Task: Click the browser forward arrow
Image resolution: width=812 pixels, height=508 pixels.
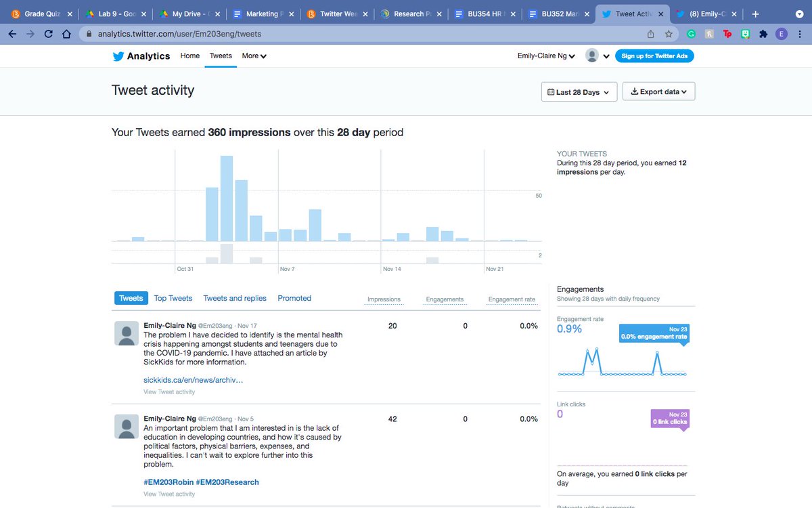Action: (30, 34)
